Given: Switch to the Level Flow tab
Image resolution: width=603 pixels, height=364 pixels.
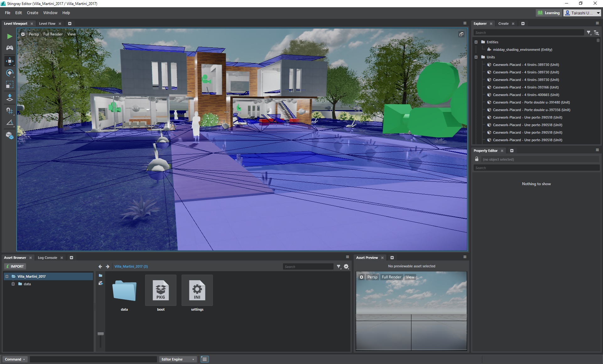Looking at the screenshot, I should tap(47, 24).
